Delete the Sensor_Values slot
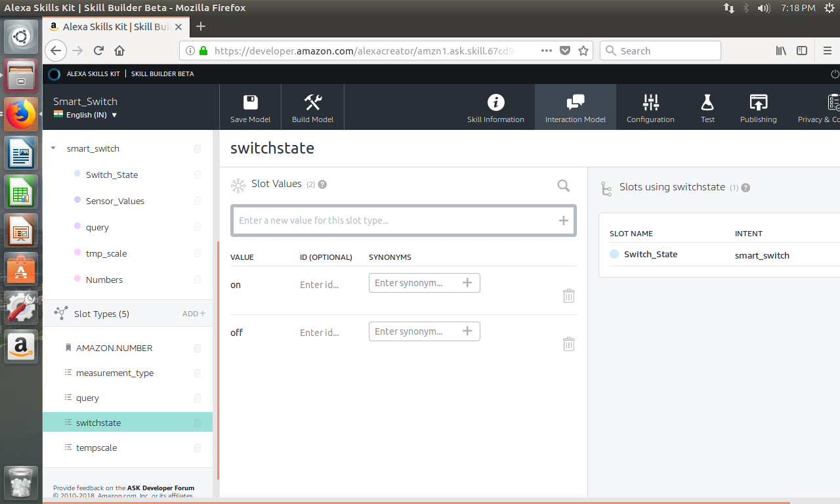The image size is (840, 504). click(198, 201)
